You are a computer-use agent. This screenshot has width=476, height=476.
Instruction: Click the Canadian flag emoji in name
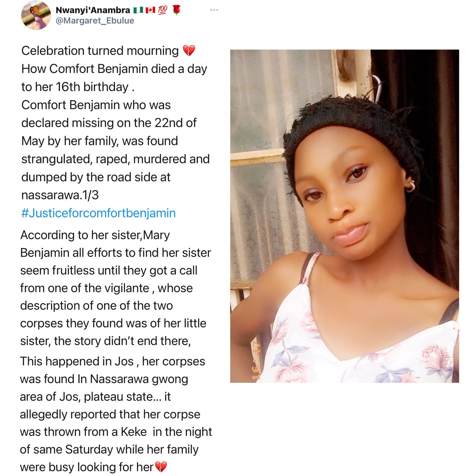tap(150, 10)
